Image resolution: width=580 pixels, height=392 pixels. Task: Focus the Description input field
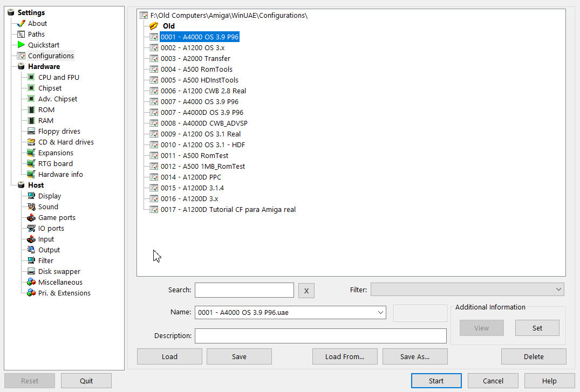[x=320, y=336]
